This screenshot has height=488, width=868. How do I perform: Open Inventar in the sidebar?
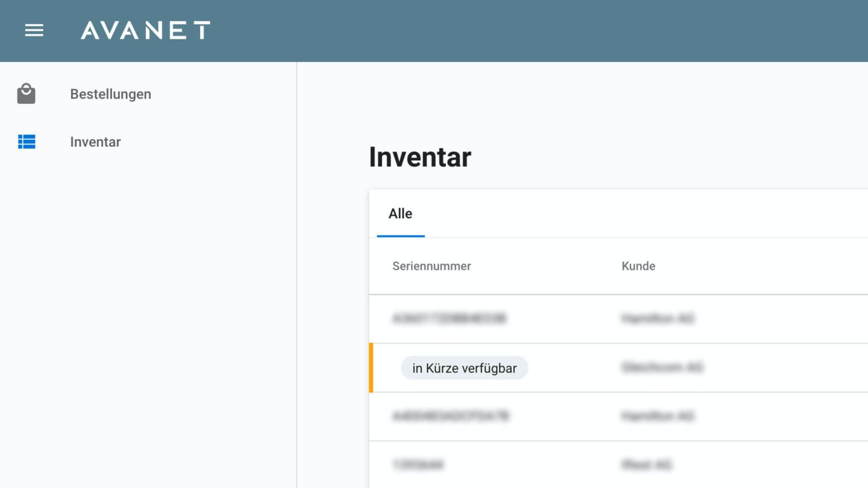pyautogui.click(x=95, y=142)
